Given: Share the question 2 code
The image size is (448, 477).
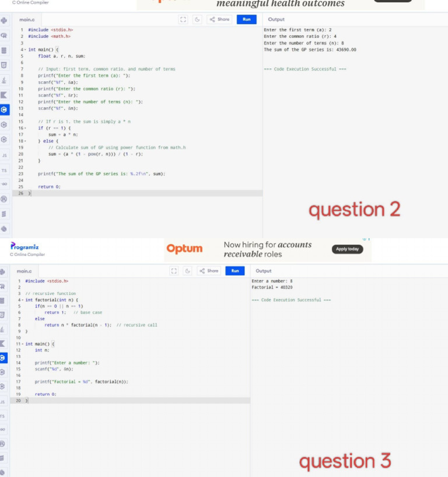Looking at the screenshot, I should point(219,19).
